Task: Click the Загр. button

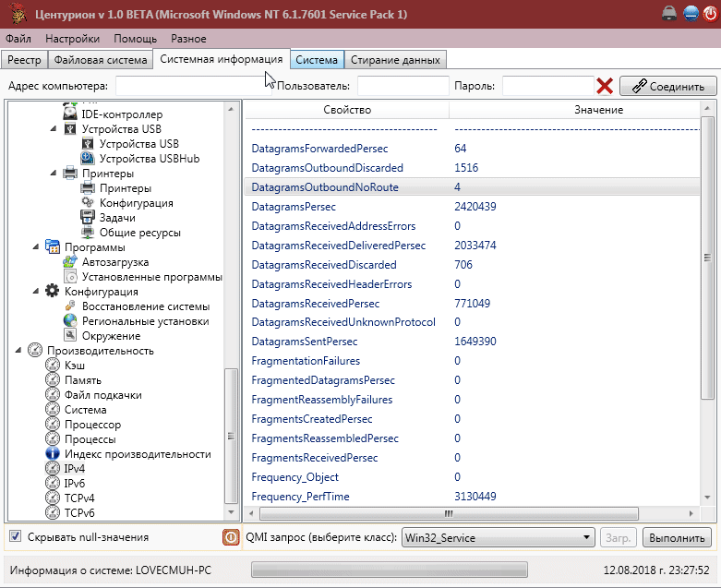Action: coord(618,537)
